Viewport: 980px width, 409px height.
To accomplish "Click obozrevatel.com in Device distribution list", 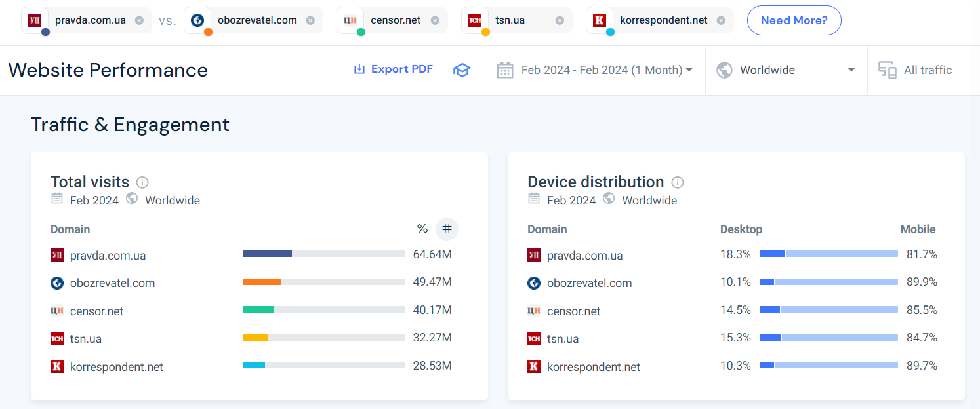I will (589, 283).
